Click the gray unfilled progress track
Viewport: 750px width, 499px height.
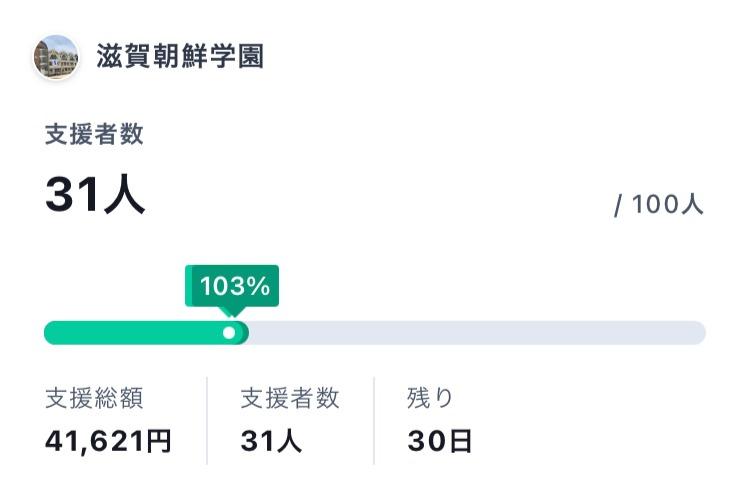[477, 333]
